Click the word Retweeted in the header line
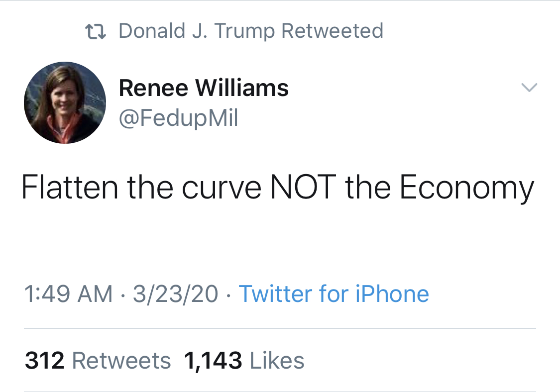 pos(332,31)
